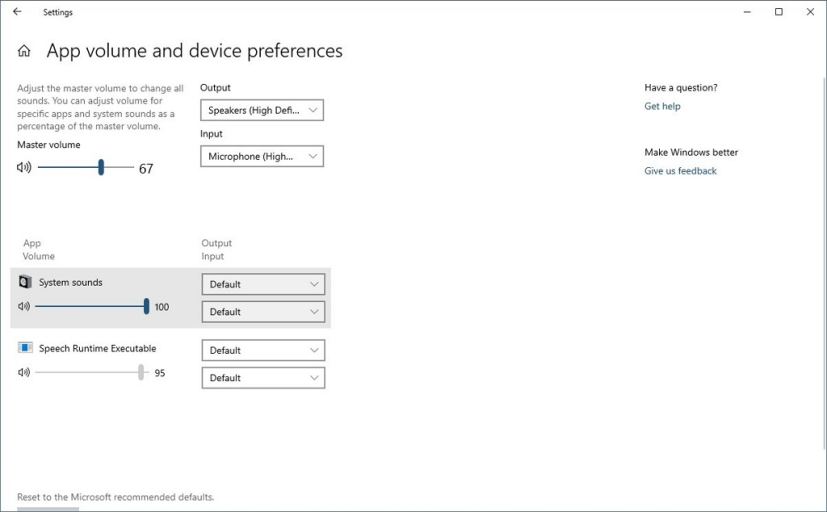Click the Have a question? heading
The height and width of the screenshot is (512, 827).
pyautogui.click(x=681, y=88)
